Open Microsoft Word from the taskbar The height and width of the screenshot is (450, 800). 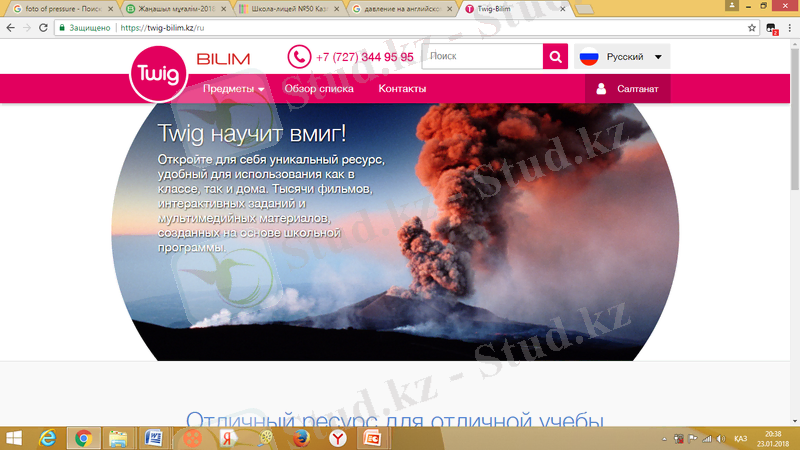tap(155, 438)
